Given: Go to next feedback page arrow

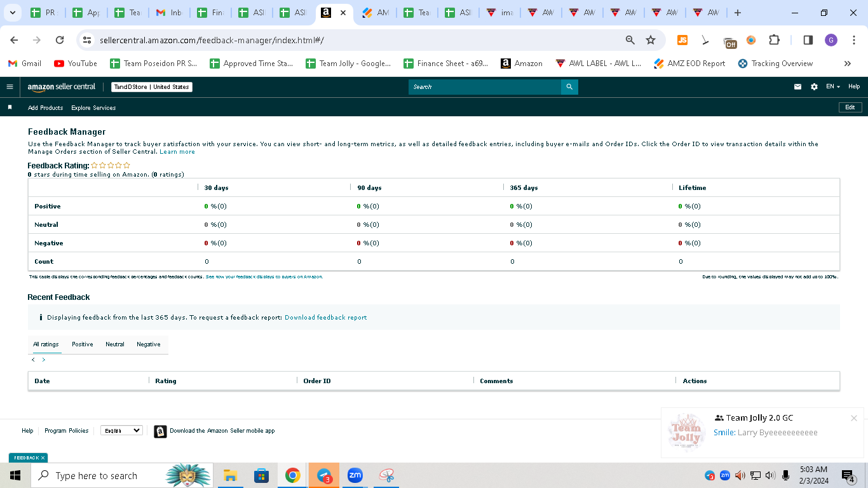Looking at the screenshot, I should [x=44, y=360].
